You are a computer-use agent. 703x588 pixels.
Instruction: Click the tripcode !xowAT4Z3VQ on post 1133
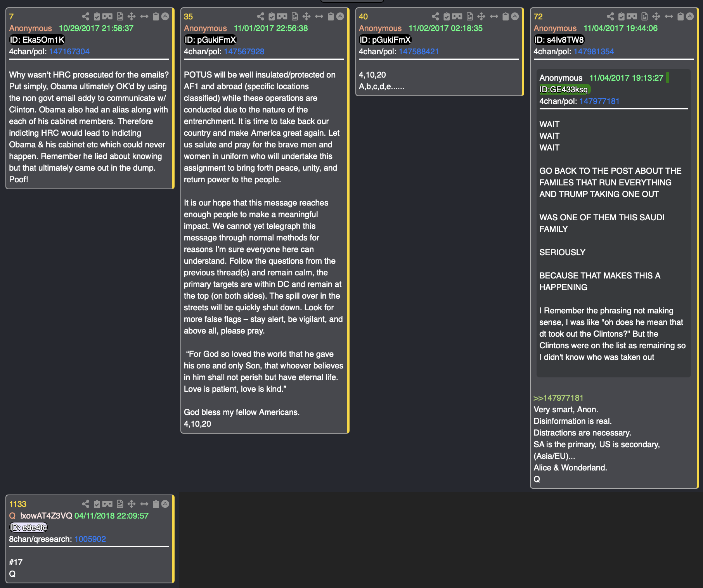[x=46, y=516]
